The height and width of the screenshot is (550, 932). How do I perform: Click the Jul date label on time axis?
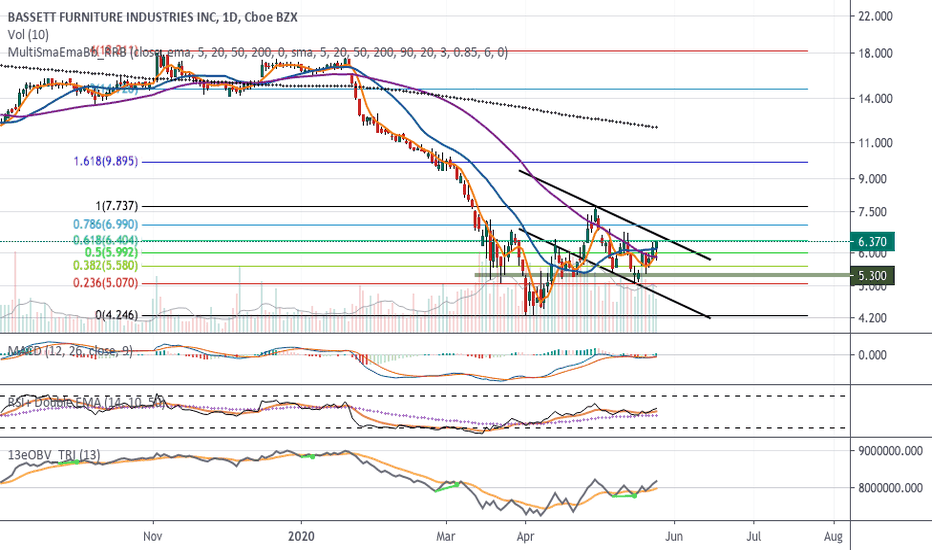coord(754,536)
